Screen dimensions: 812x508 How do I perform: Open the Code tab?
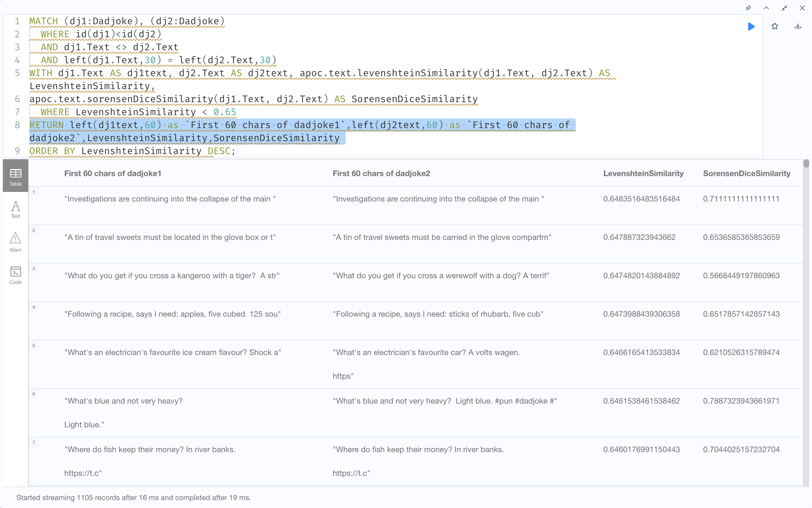pyautogui.click(x=16, y=275)
